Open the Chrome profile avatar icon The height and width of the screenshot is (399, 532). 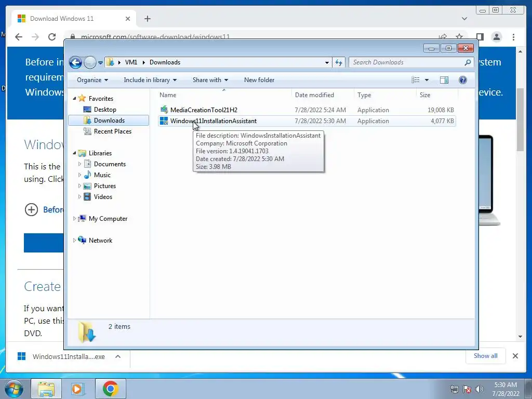[496, 37]
